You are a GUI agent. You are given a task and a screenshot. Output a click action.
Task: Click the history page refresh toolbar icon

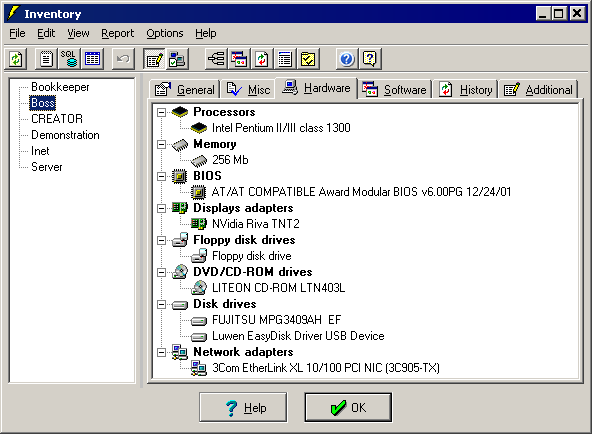262,59
